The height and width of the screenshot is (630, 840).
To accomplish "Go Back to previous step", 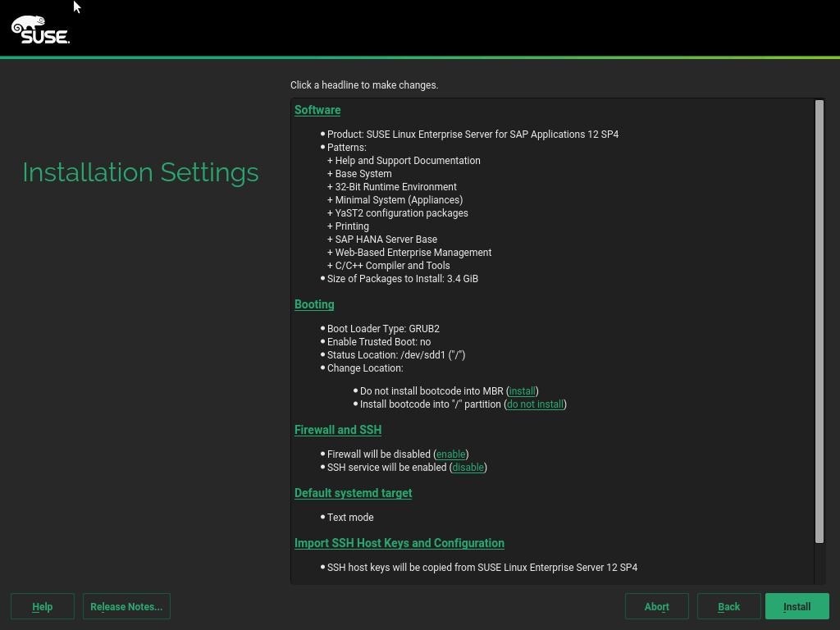I will point(728,606).
